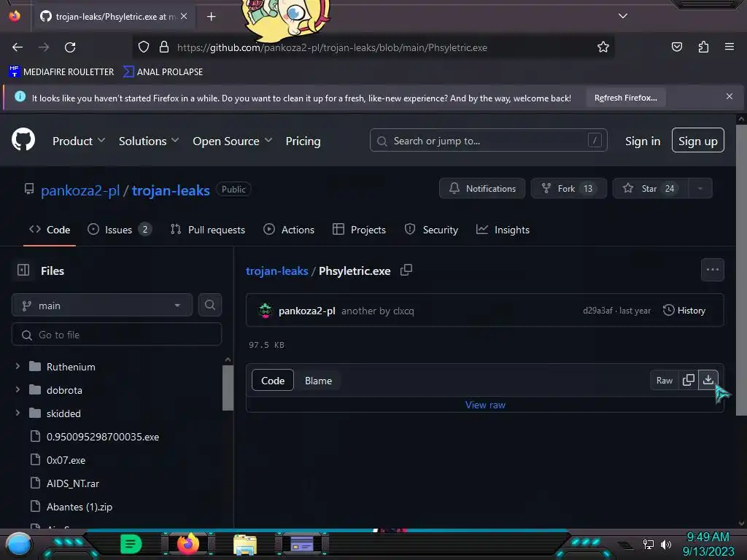Copy the file path icon
This screenshot has width=747, height=560.
click(406, 270)
